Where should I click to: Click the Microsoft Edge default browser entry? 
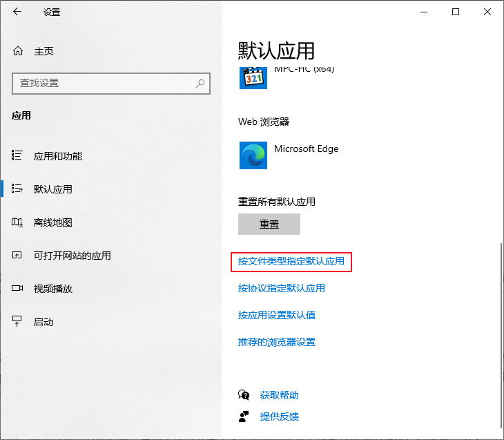click(289, 155)
